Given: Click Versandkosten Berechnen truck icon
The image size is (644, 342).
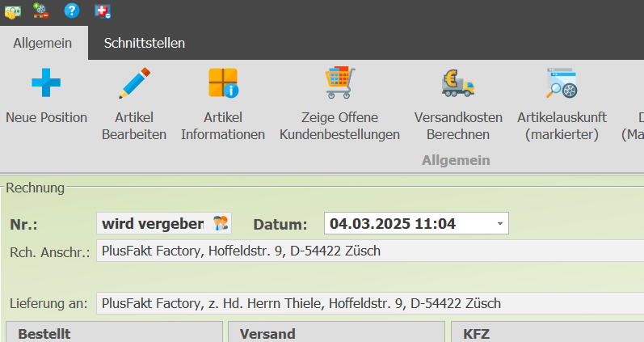Looking at the screenshot, I should click(458, 82).
